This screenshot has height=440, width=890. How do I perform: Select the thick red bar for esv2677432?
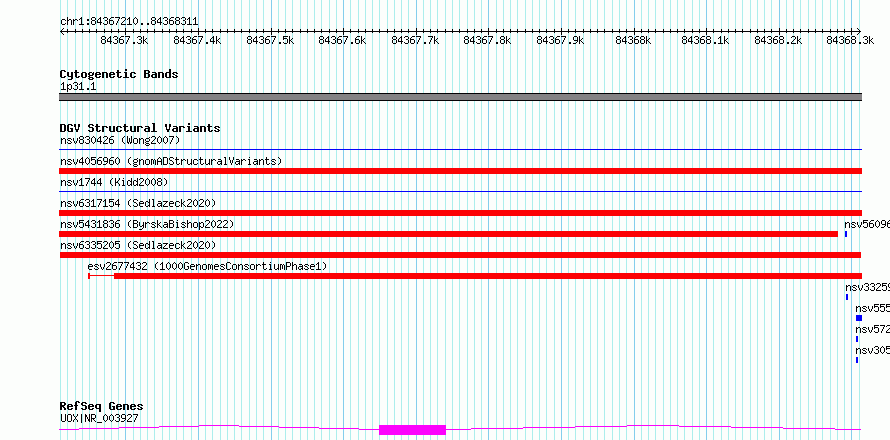point(488,276)
